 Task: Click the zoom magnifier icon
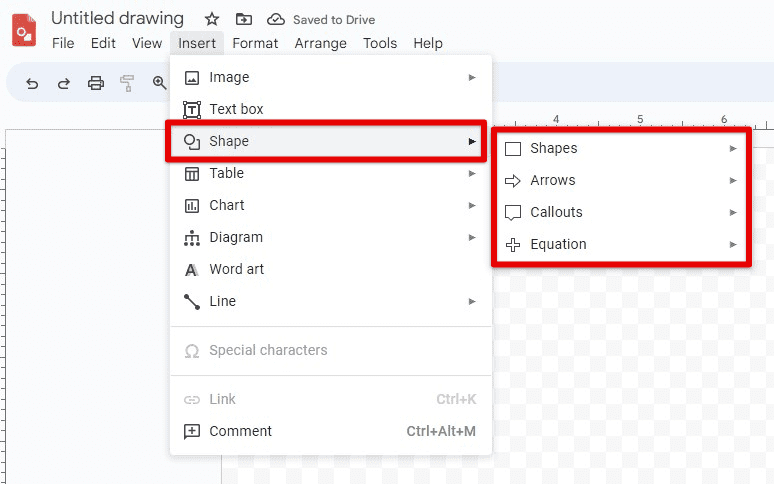(x=159, y=83)
